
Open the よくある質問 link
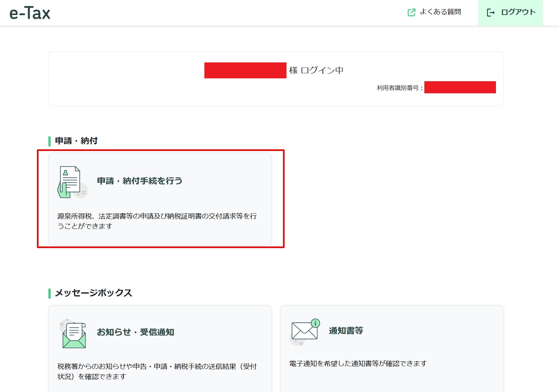(441, 12)
